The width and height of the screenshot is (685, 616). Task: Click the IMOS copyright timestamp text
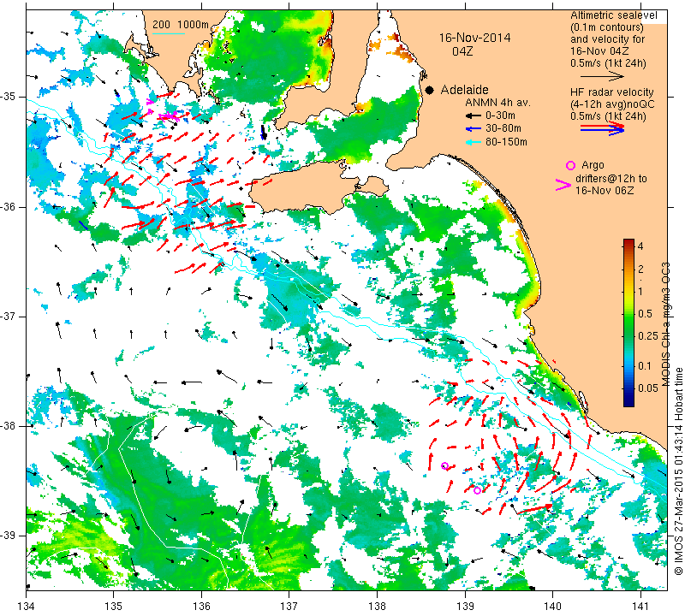[x=678, y=471]
